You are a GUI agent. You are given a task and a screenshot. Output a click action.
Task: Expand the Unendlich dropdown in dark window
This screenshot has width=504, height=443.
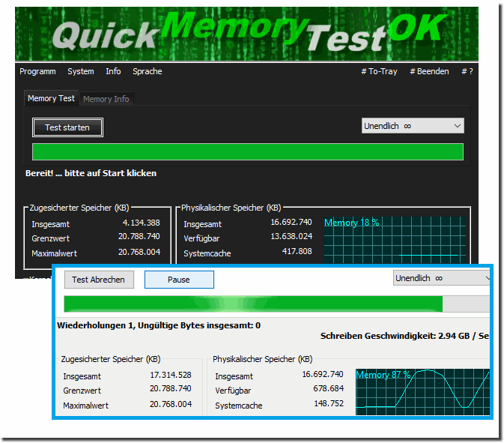coord(413,126)
